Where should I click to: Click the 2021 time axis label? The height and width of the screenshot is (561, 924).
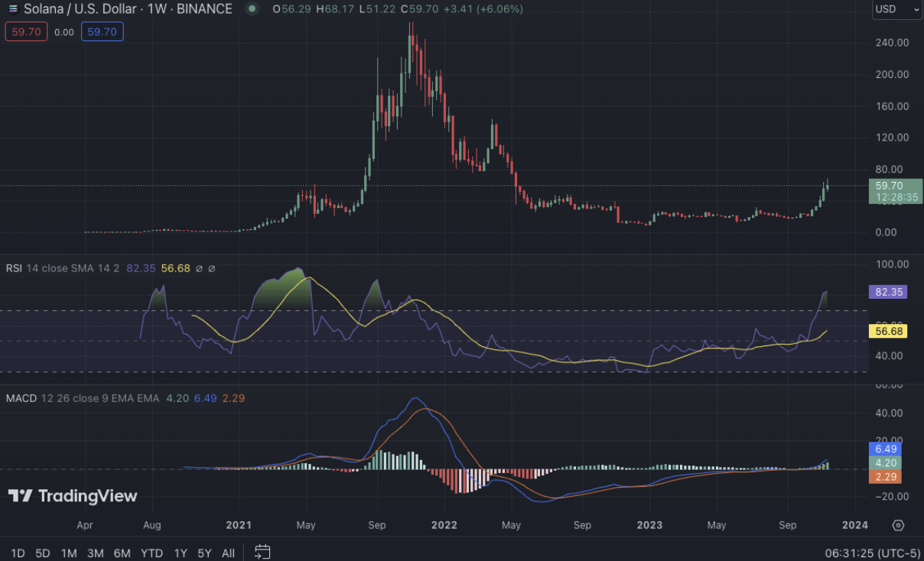tap(239, 525)
